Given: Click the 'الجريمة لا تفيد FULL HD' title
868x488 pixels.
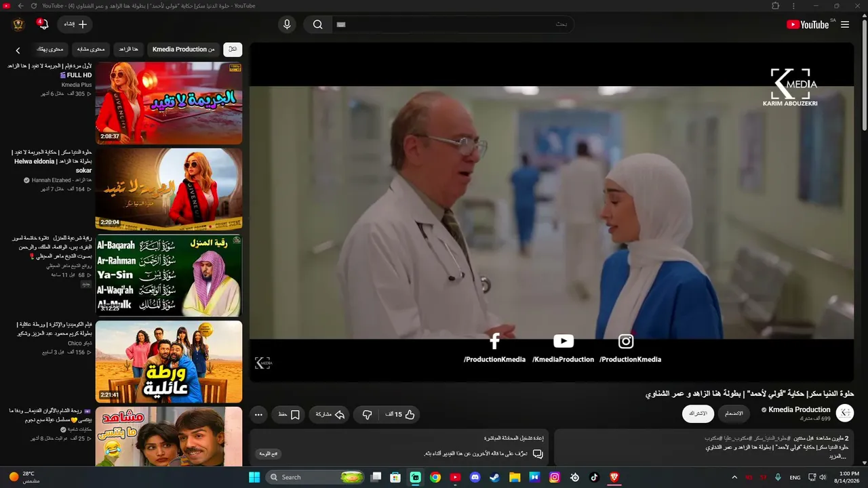Looking at the screenshot, I should click(x=50, y=70).
